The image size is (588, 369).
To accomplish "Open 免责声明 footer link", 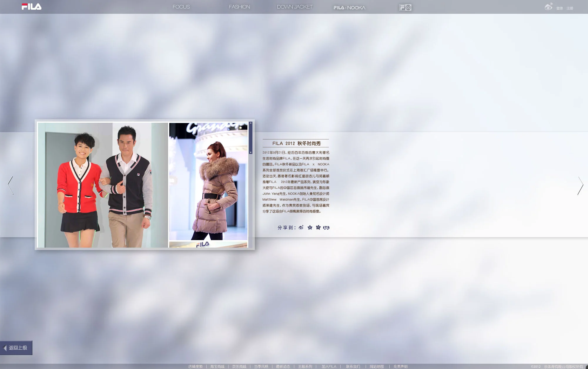I will click(x=401, y=366).
